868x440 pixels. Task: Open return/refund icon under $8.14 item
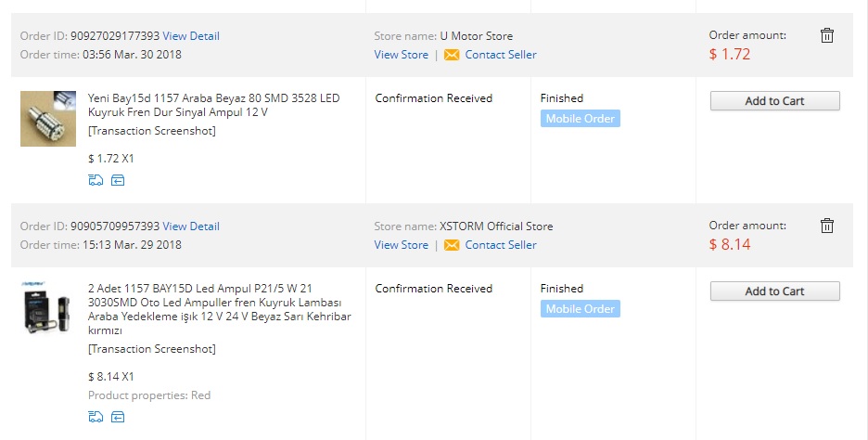click(x=118, y=417)
